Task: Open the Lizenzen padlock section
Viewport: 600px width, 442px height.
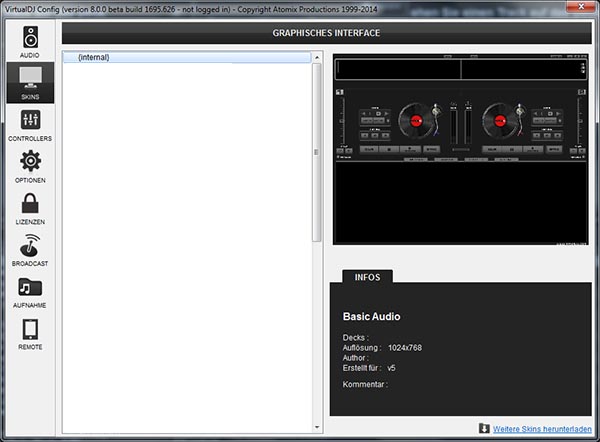Action: pos(30,208)
